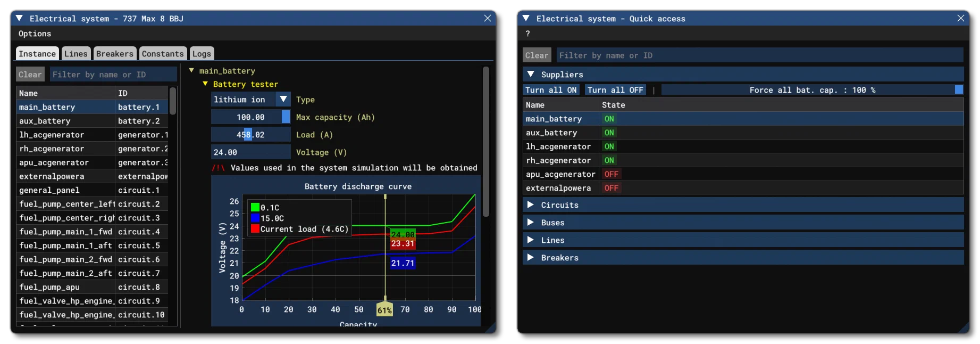Click the State column header in Suppliers
980x344 pixels.
point(781,105)
